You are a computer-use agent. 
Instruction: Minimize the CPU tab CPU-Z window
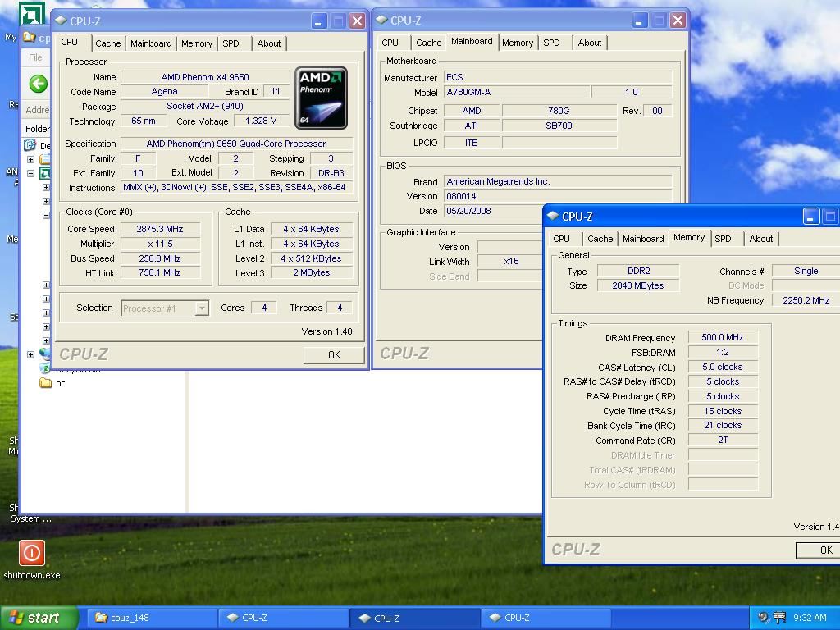click(x=319, y=21)
